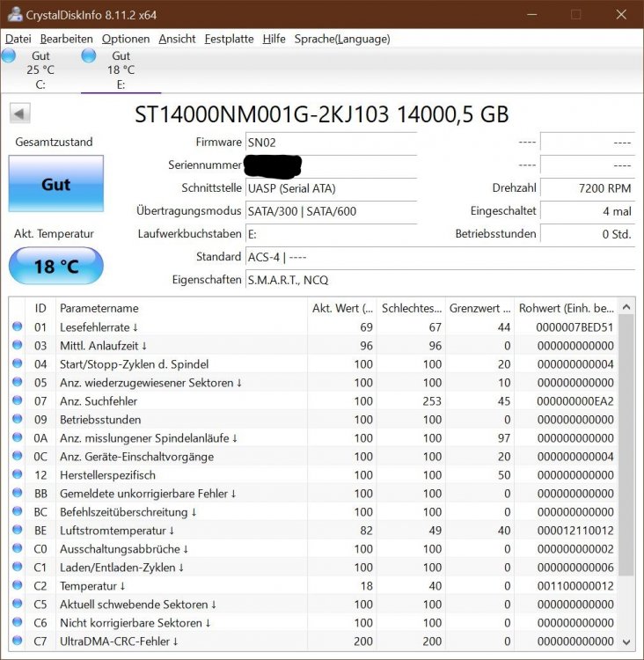Open the Festplatte menu
This screenshot has width=644, height=660.
coord(229,39)
